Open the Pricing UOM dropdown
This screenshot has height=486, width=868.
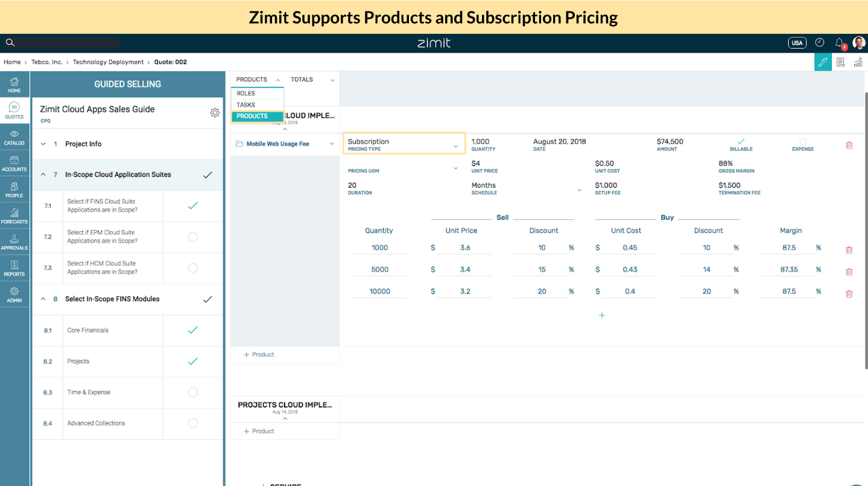455,167
